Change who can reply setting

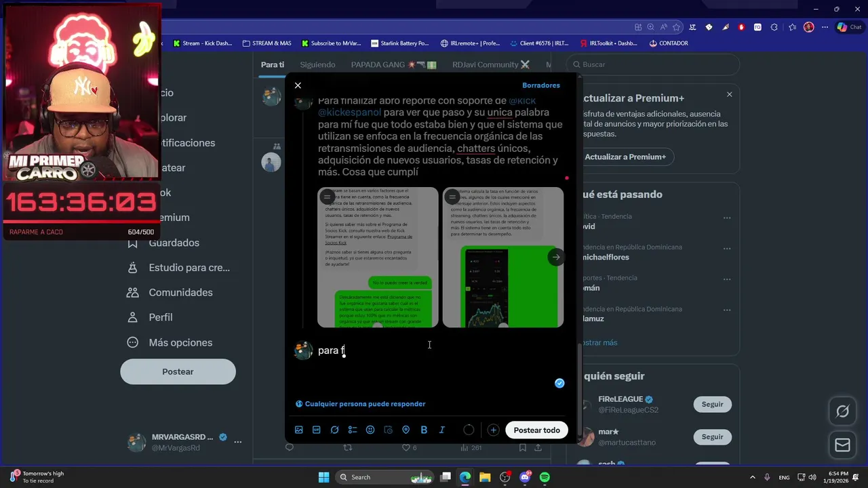(x=360, y=404)
